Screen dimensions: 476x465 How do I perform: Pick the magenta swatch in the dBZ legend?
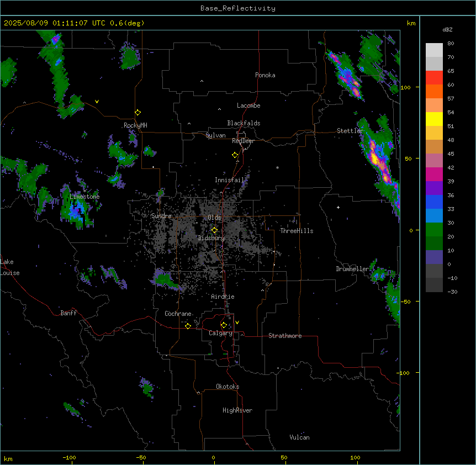434,174
